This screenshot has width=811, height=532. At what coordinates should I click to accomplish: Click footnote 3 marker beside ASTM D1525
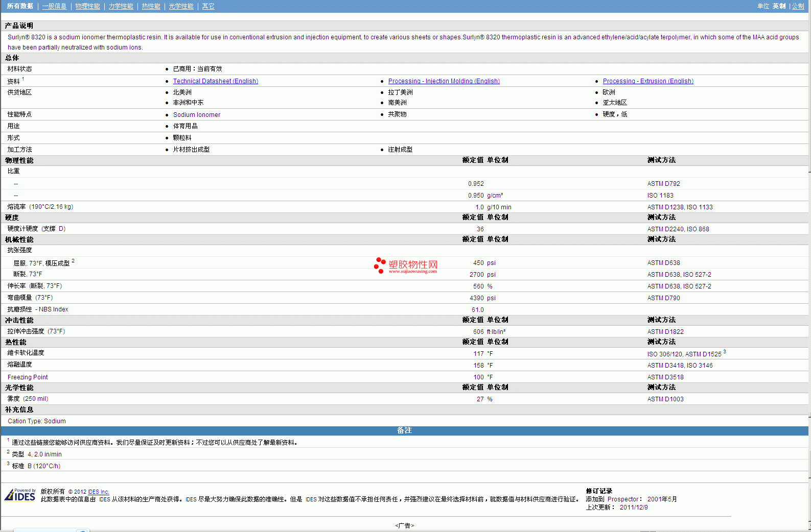(724, 352)
